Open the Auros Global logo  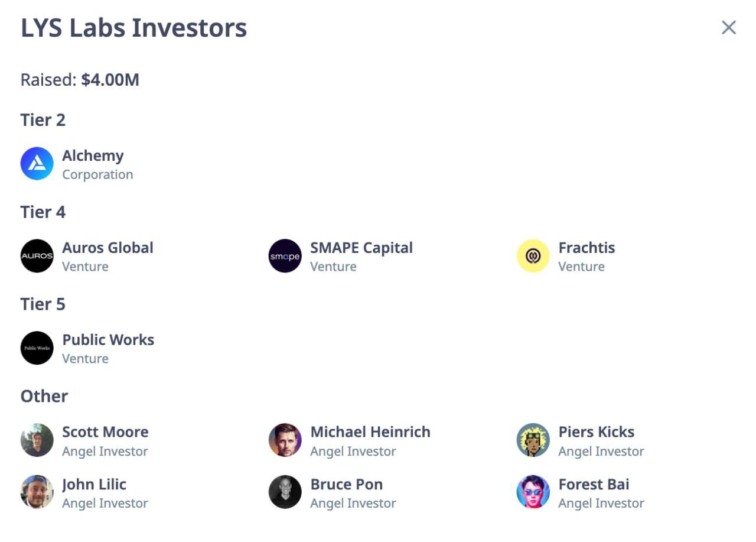tap(37, 256)
